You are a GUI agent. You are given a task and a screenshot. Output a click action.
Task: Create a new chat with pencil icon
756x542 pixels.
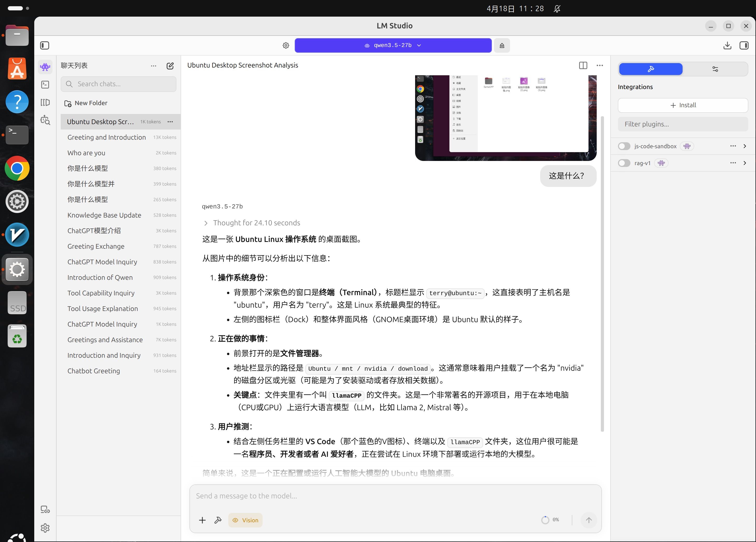tap(170, 66)
